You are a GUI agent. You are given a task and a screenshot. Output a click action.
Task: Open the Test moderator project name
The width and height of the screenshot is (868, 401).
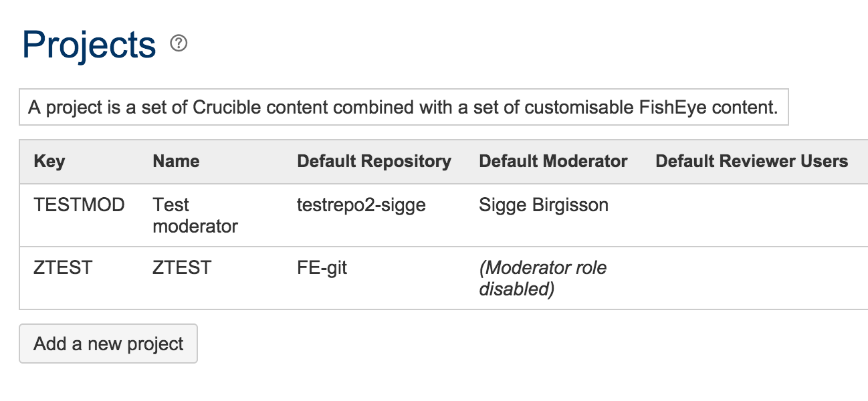point(195,215)
